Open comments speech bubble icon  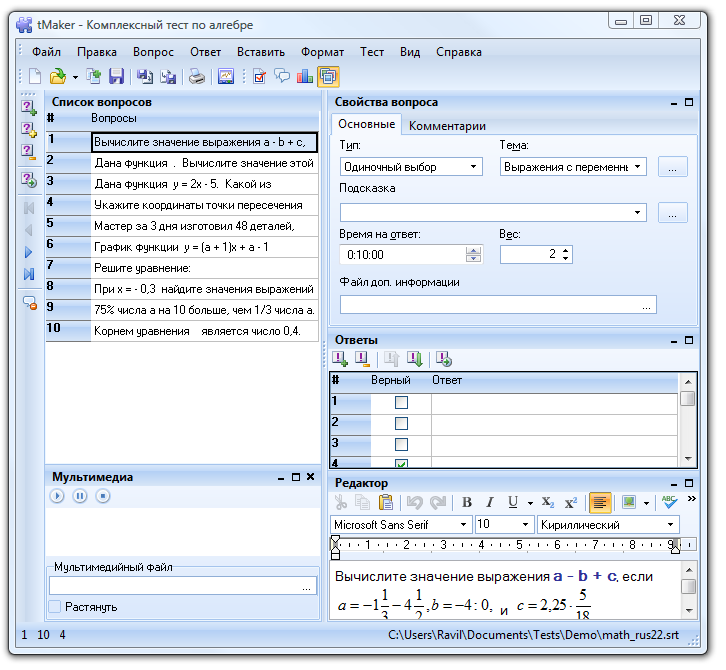coord(282,76)
